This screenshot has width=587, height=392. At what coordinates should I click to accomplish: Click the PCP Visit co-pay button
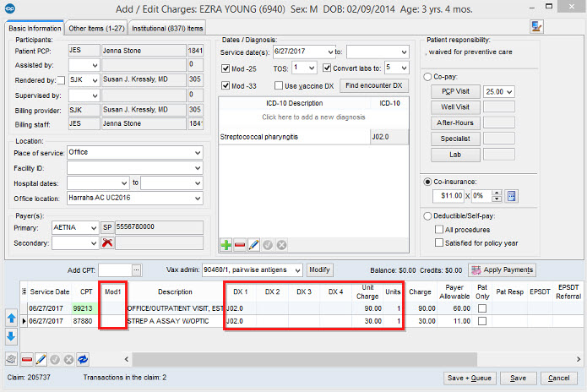pyautogui.click(x=455, y=91)
